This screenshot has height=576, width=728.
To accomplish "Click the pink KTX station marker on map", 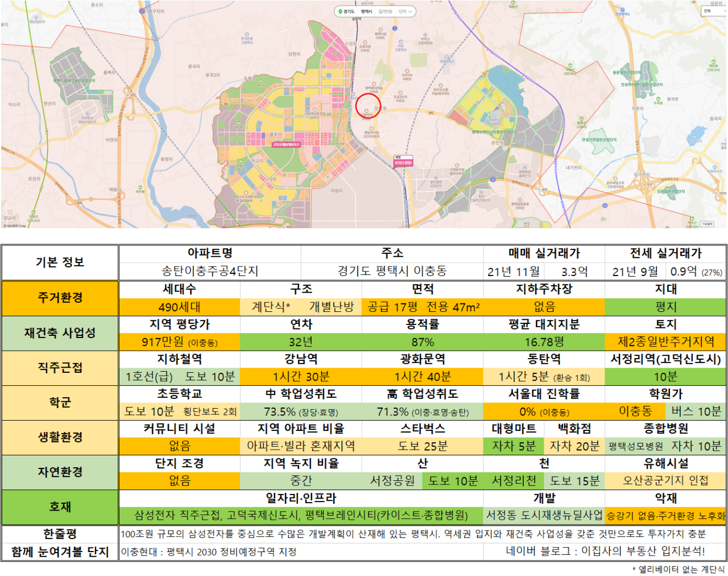I will pyautogui.click(x=403, y=161).
